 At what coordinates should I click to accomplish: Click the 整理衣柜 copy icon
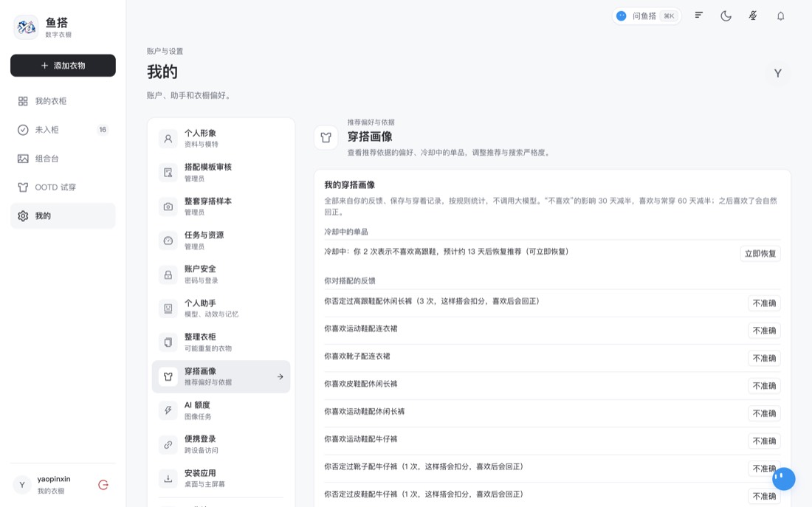(x=168, y=342)
